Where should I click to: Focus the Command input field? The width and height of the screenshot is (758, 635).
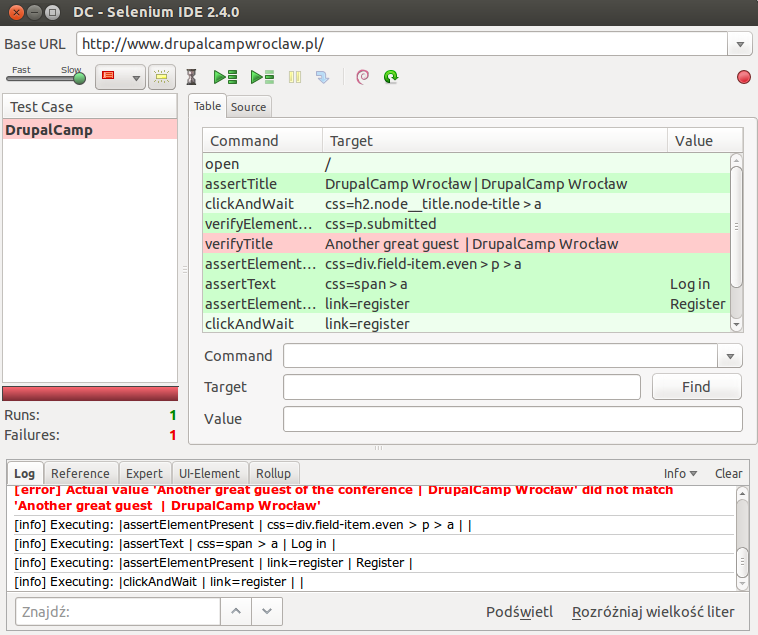pos(501,356)
